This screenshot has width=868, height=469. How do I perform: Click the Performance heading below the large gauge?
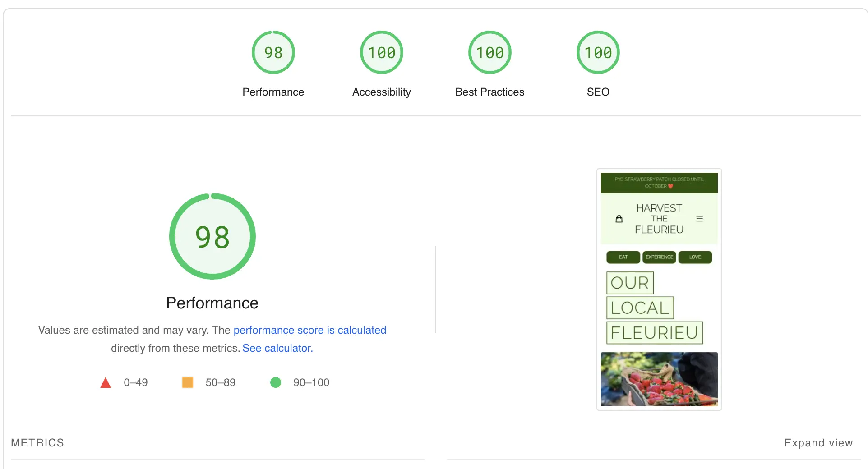pos(212,303)
